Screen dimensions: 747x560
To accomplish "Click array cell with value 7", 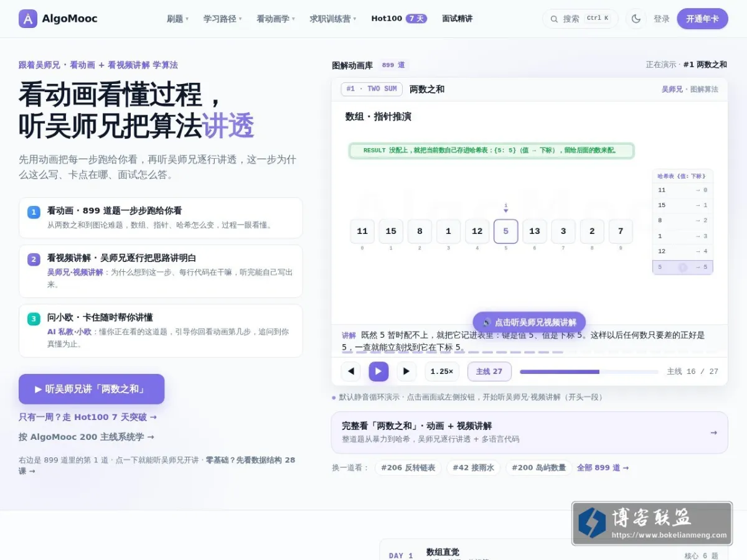I will pos(621,231).
